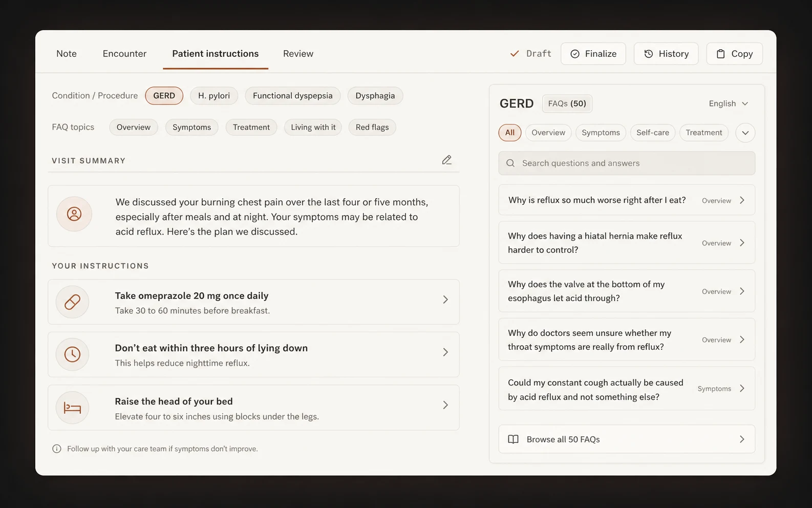812x508 pixels.
Task: Open the History button
Action: (666, 54)
